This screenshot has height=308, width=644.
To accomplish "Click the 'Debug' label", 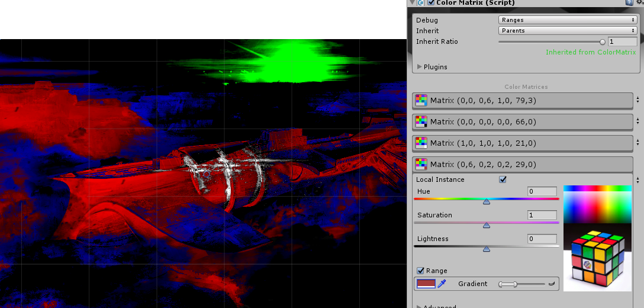I will pyautogui.click(x=427, y=20).
